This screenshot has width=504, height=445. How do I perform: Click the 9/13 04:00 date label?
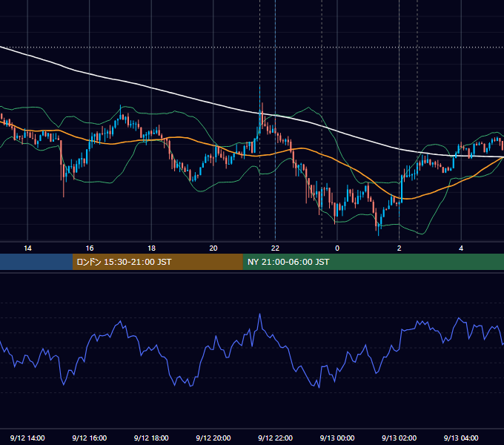tap(461, 438)
